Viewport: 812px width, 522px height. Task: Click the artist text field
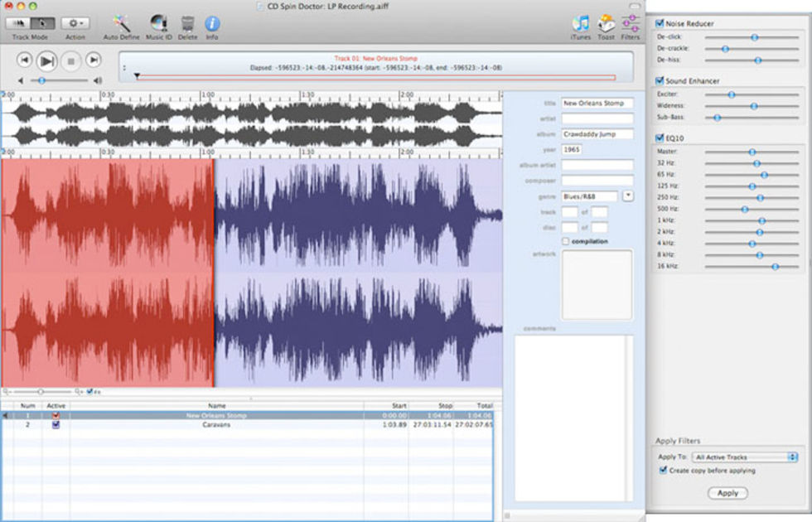[x=597, y=118]
